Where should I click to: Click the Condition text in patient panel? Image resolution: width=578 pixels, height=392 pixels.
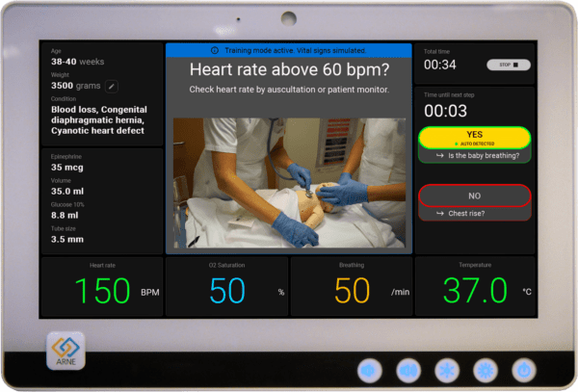click(97, 119)
